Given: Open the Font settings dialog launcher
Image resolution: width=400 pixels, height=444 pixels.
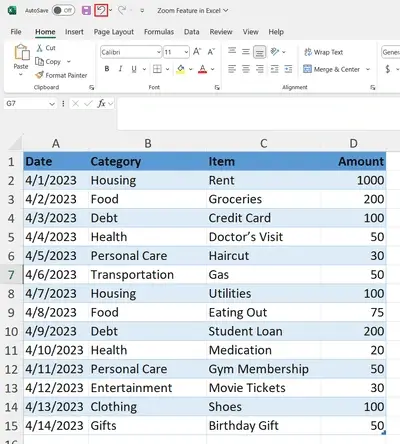Looking at the screenshot, I should (x=217, y=87).
